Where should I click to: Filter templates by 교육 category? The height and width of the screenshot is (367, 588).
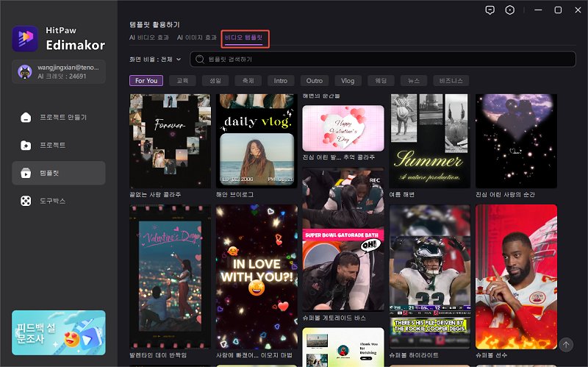tap(182, 81)
